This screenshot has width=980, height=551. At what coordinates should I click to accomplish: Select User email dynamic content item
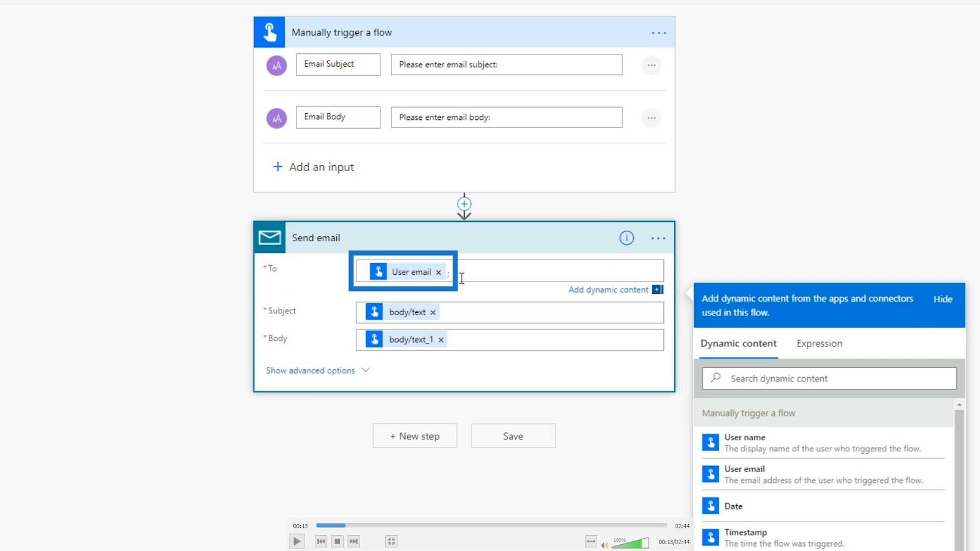tap(823, 474)
